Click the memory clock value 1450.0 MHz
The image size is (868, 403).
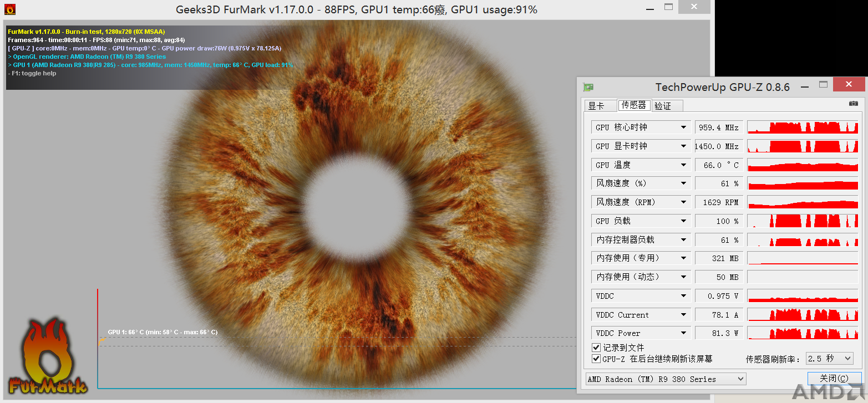(718, 146)
